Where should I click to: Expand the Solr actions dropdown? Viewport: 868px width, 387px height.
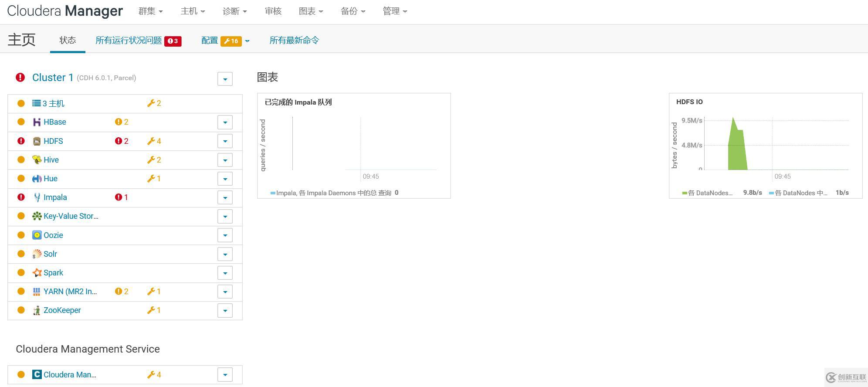pos(225,254)
